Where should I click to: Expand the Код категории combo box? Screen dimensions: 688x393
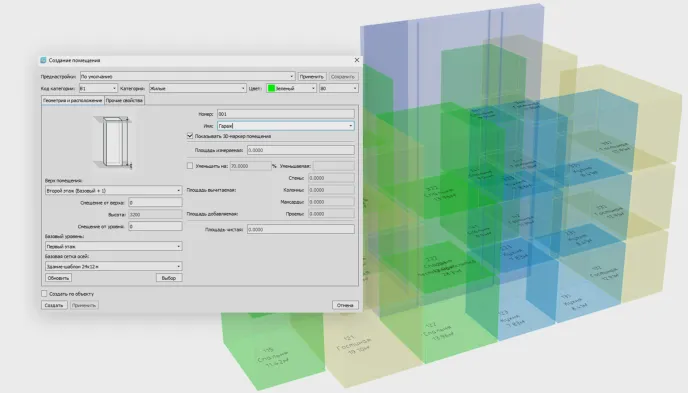[x=98, y=88]
